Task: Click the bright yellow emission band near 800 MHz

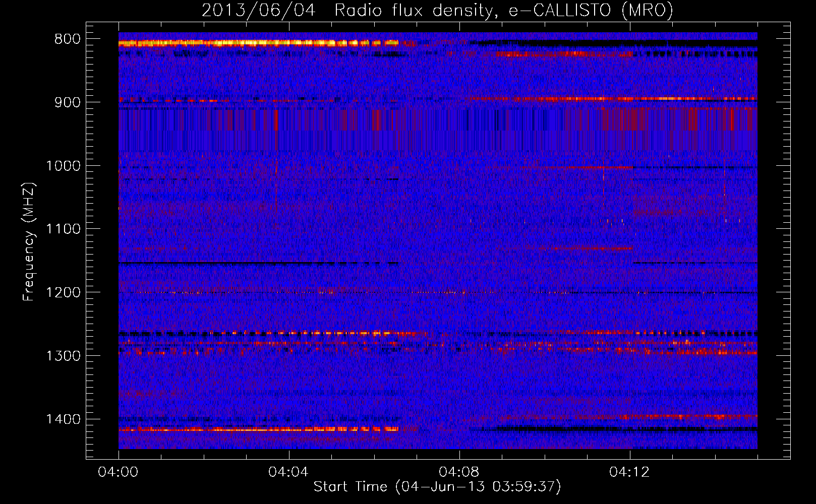Action: coord(258,43)
